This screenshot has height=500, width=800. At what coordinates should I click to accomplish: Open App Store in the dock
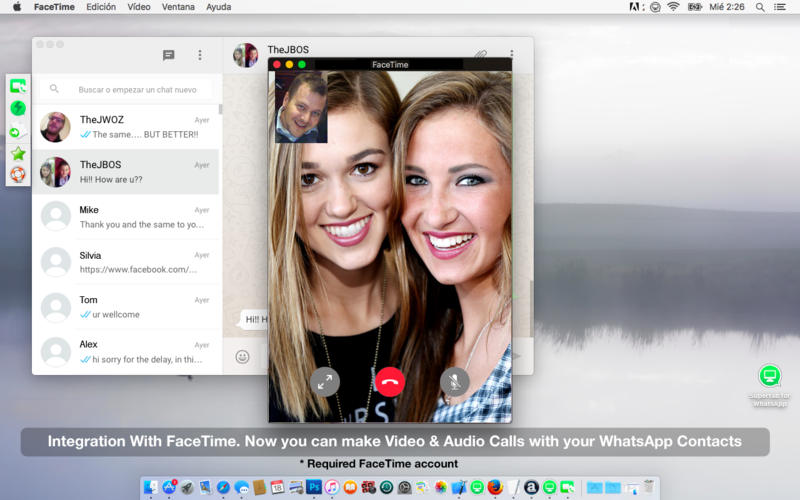point(169,488)
